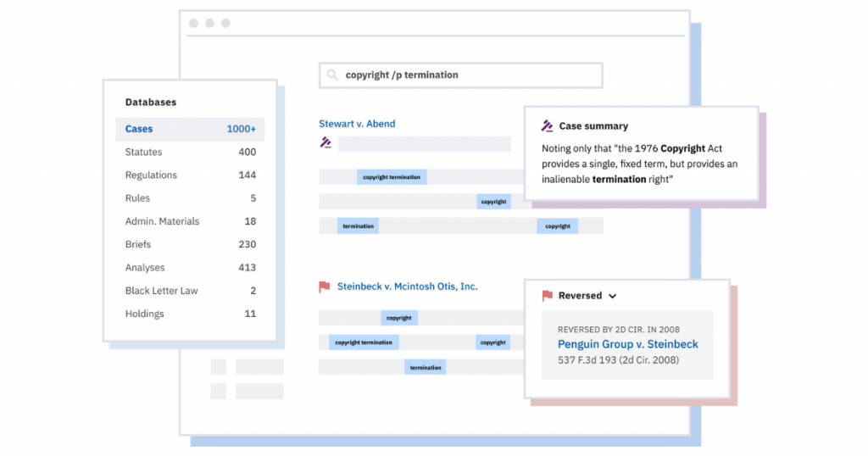Open Steinbeck v. Mcintosh Otis, Inc. link
This screenshot has height=456, width=868.
[x=407, y=286]
